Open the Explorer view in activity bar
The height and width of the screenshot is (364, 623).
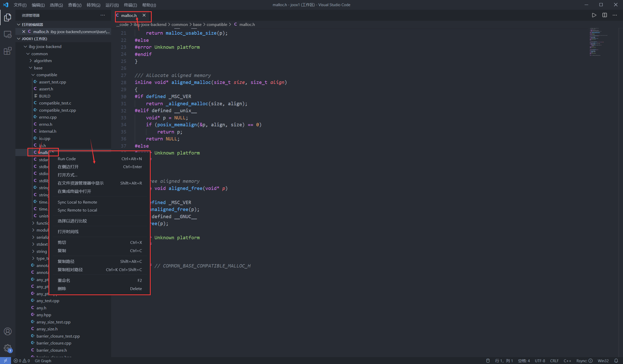(8, 17)
